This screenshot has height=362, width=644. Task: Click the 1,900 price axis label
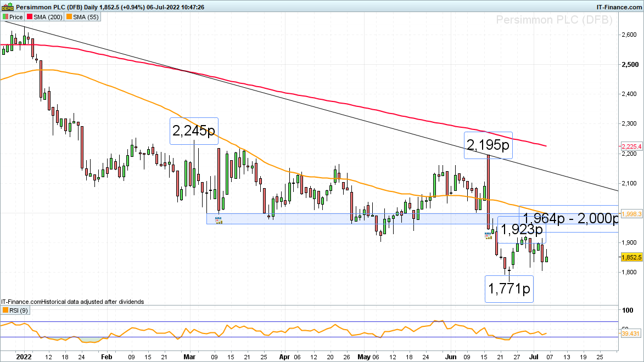coord(629,242)
